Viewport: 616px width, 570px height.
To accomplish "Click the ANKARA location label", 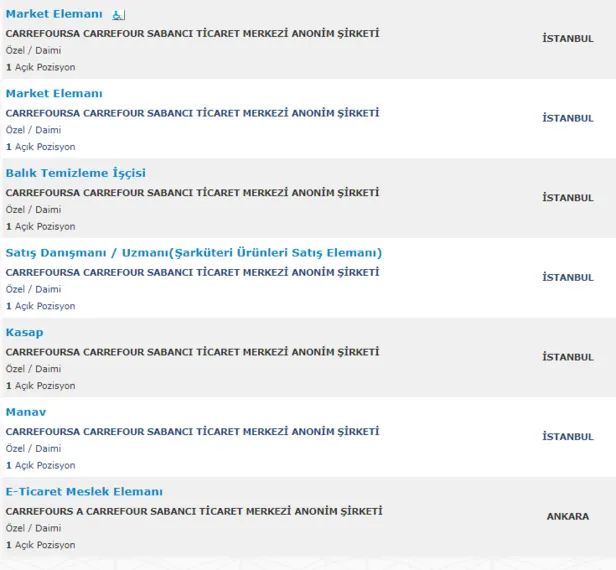I will [x=567, y=517].
